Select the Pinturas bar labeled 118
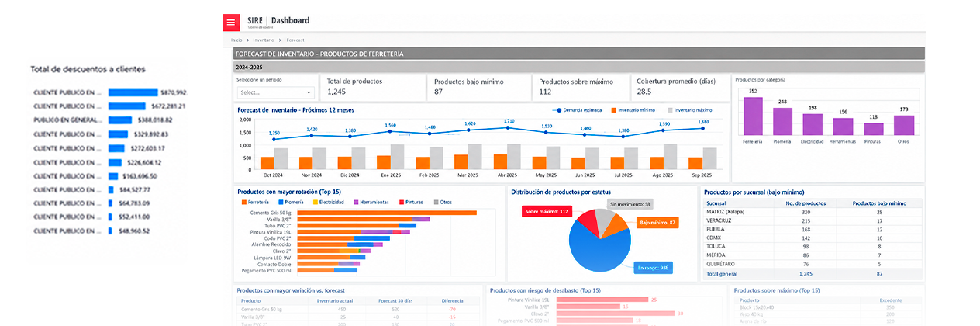This screenshot has height=326, width=980. [873, 129]
